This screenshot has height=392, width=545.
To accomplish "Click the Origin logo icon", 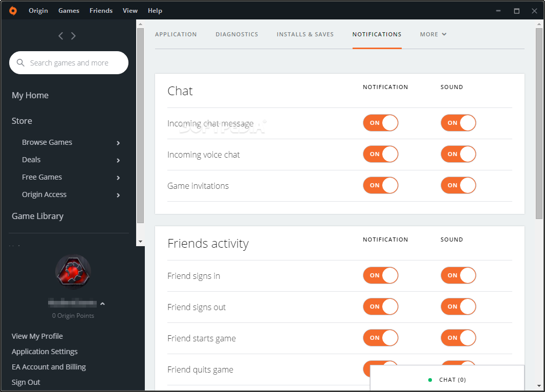I will point(13,11).
